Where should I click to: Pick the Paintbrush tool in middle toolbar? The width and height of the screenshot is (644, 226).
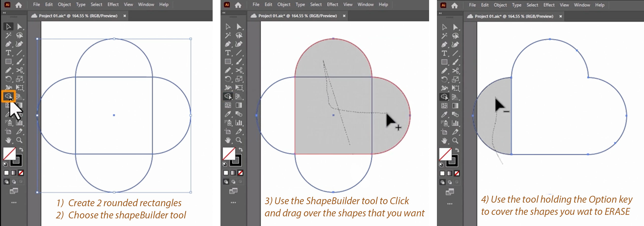click(239, 61)
